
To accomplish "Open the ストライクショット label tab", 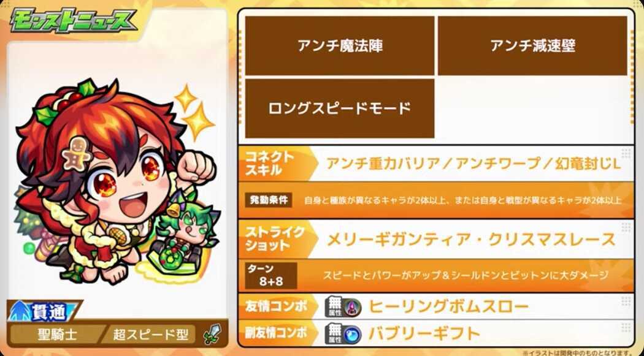I will 275,239.
